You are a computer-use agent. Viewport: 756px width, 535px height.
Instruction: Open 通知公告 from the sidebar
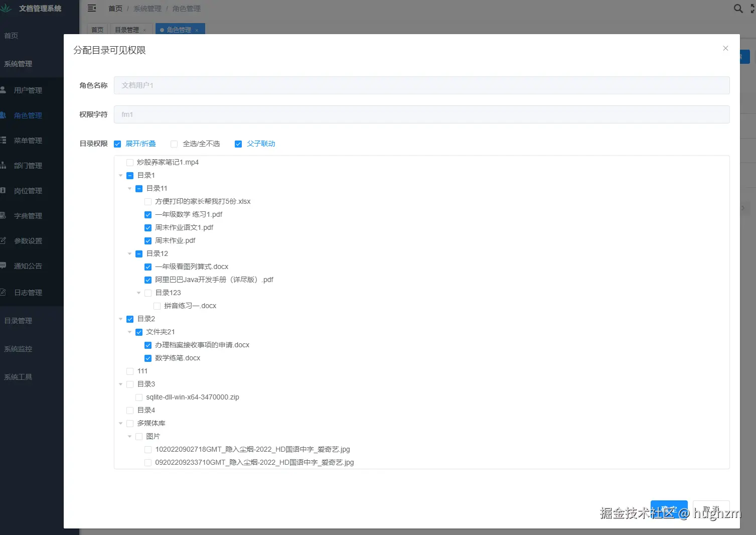[28, 265]
